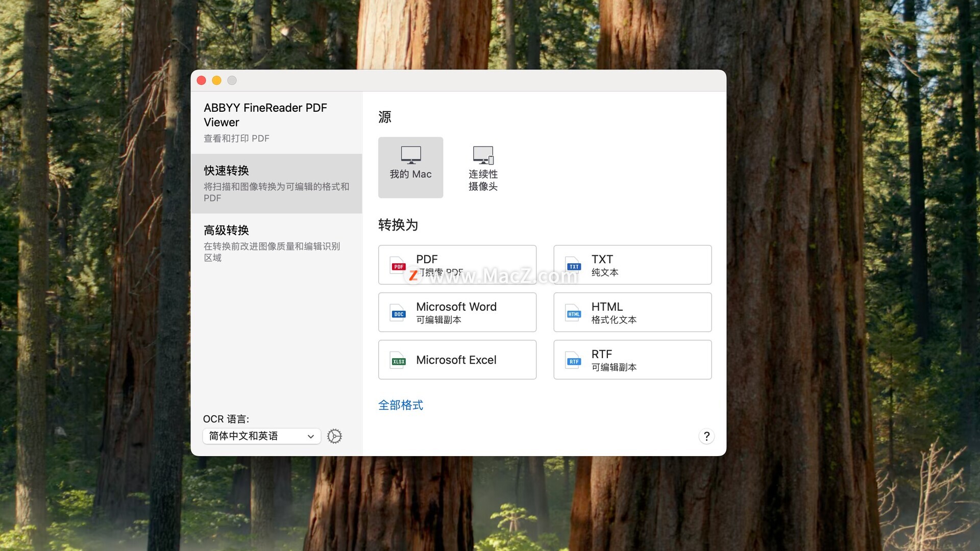The height and width of the screenshot is (551, 980).
Task: Click the 查看和打印 PDF subtitle
Action: 236,138
